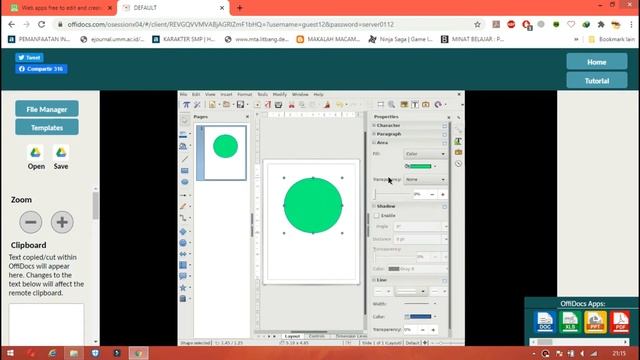Save to Google Drive
Image resolution: width=640 pixels, height=360 pixels.
(x=61, y=158)
